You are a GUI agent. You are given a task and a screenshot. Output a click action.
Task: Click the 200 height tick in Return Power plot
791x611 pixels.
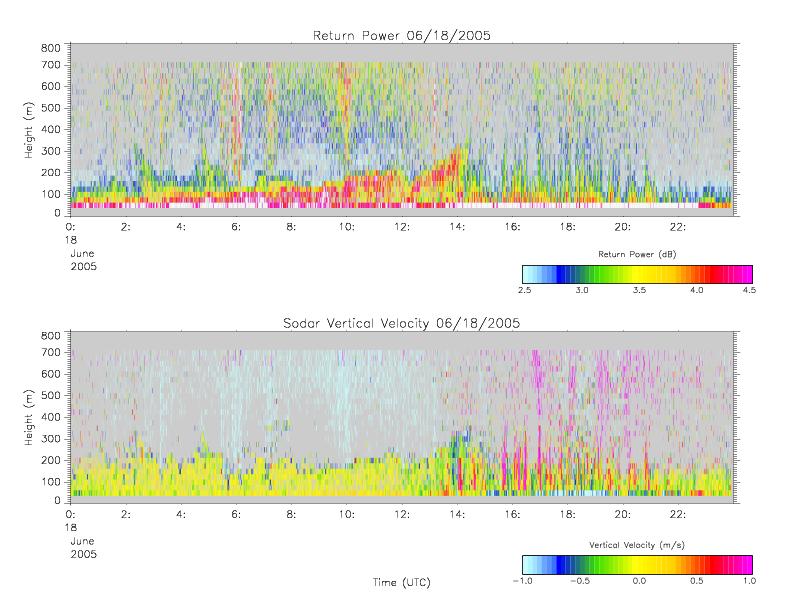(x=50, y=173)
